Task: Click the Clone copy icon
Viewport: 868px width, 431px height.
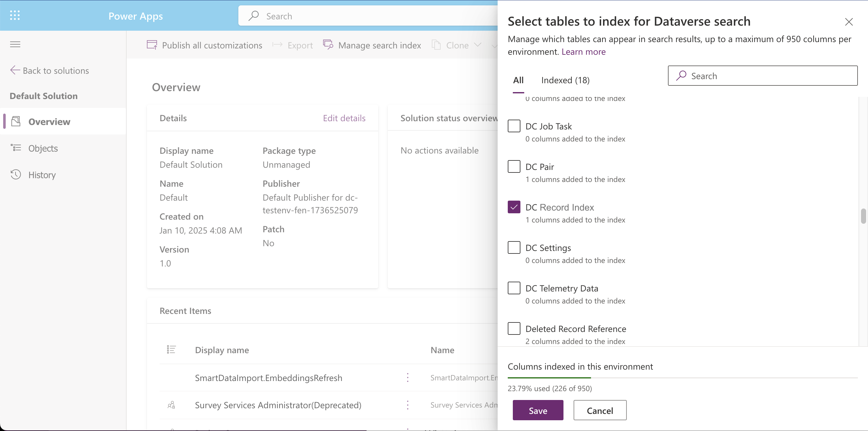Action: pos(436,45)
